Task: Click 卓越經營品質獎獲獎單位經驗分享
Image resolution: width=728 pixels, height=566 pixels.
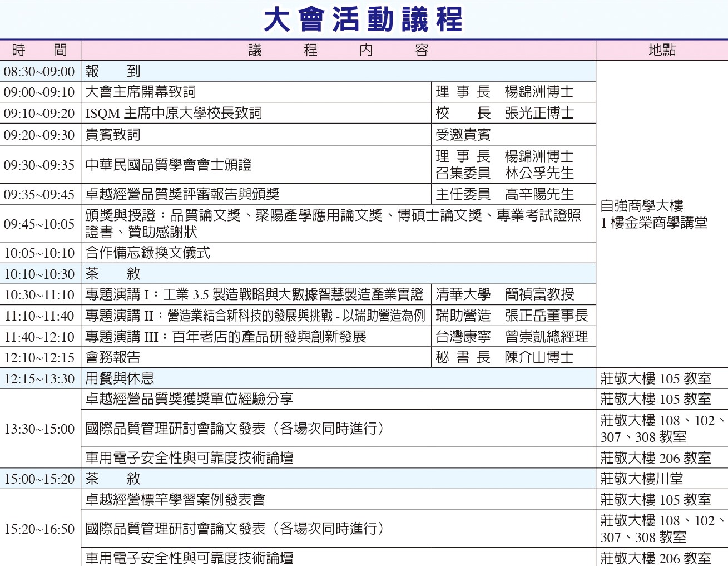Action: (189, 399)
